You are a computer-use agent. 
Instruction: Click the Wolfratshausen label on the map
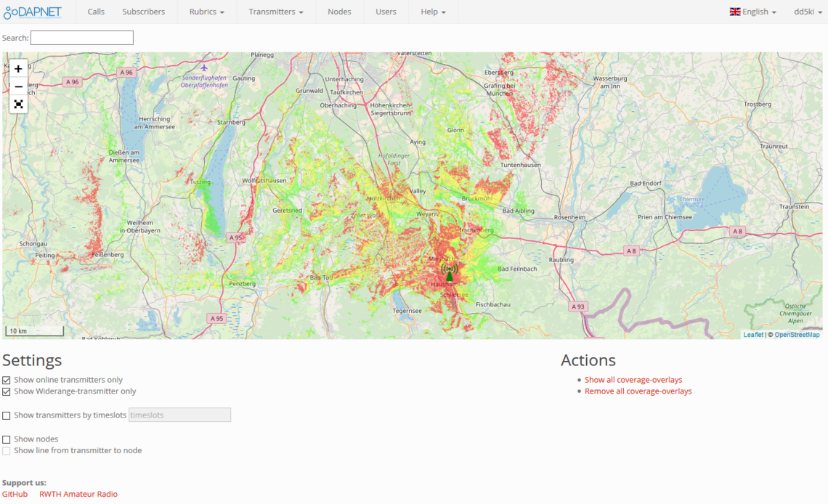pyautogui.click(x=264, y=181)
